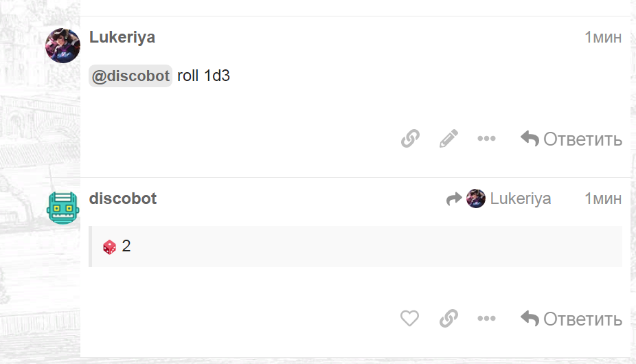
Task: Click small Lukeriya avatar in reply header
Action: tap(476, 199)
